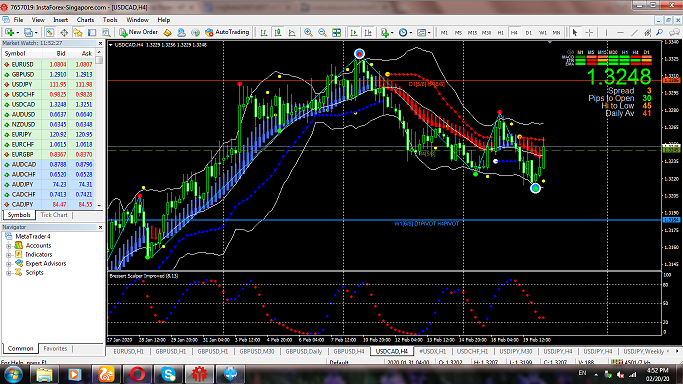Expand the Scripts node in Navigator
Viewport: 683px width, 384px height.
pyautogui.click(x=9, y=273)
